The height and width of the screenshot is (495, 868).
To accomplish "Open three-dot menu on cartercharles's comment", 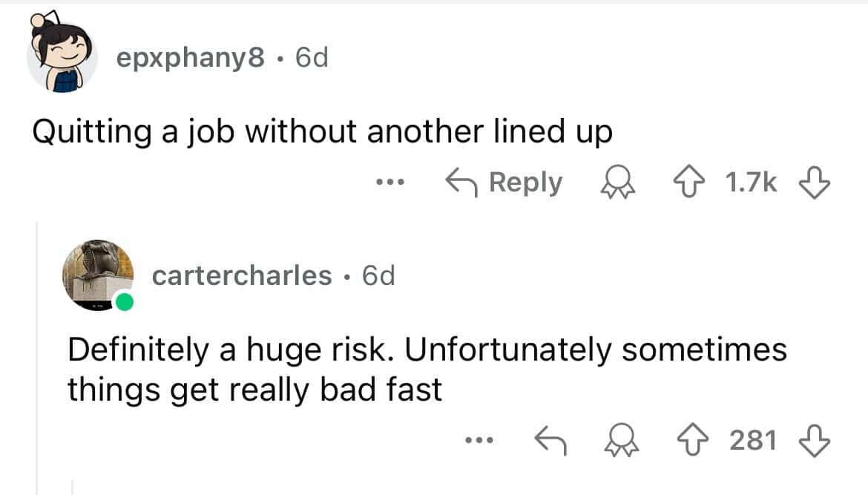I will [480, 440].
